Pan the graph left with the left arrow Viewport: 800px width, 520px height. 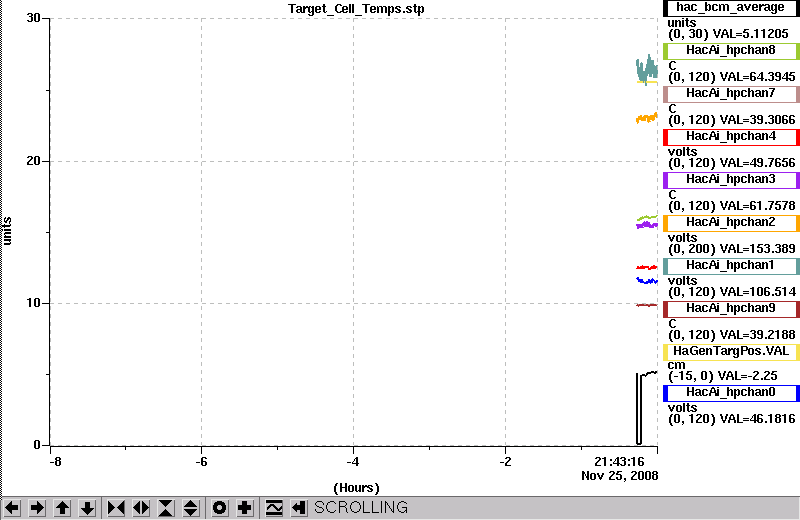click(x=12, y=508)
